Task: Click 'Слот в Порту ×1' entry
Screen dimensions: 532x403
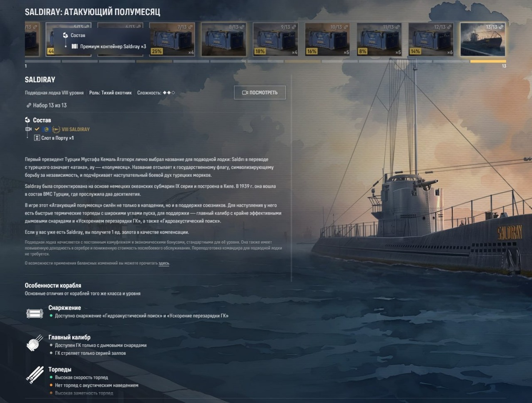Action: pyautogui.click(x=58, y=138)
